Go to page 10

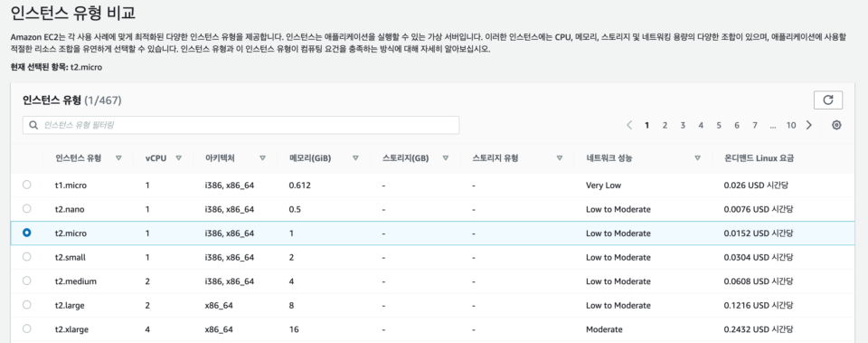pyautogui.click(x=791, y=125)
